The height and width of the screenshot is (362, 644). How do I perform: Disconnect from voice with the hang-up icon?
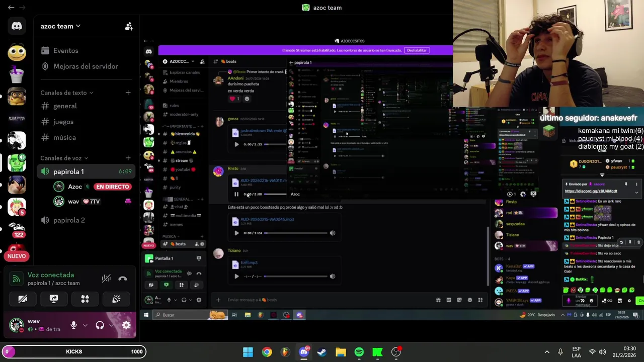point(123,279)
